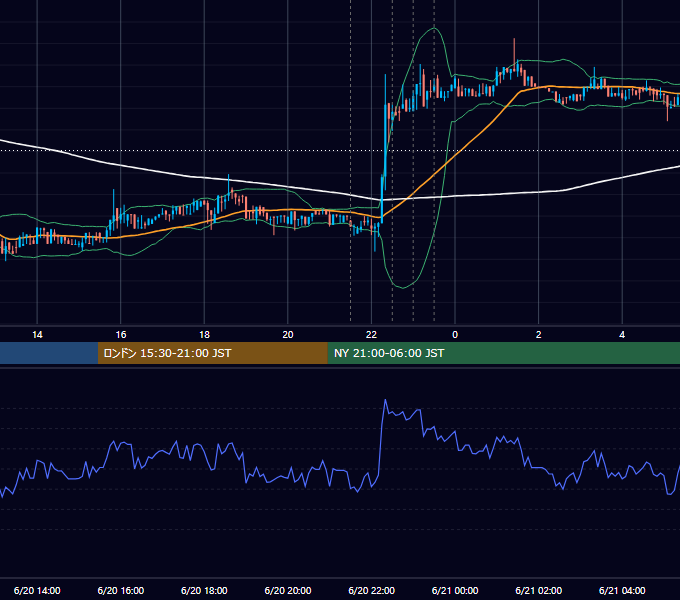The image size is (680, 600).
Task: Click the 2 hour axis label
Action: [x=539, y=335]
